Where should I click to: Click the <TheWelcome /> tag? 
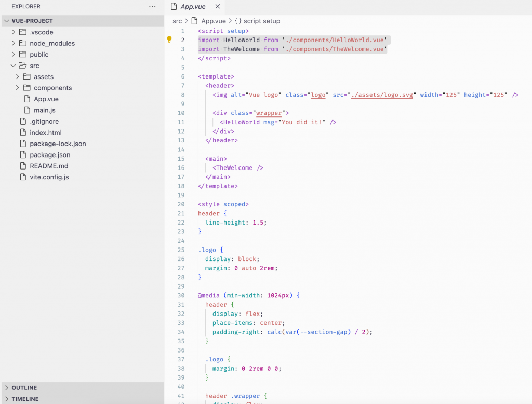[238, 168]
